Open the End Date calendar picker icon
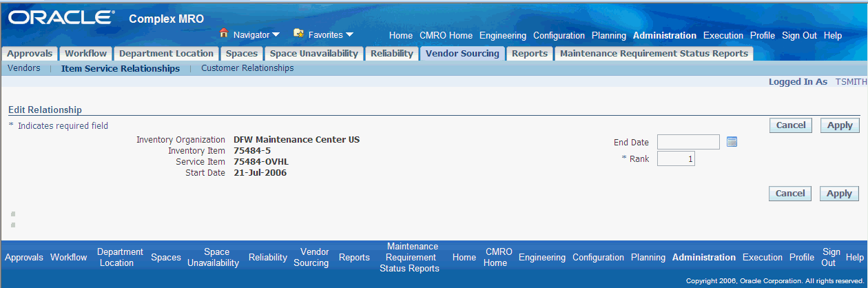The image size is (868, 288). pos(732,142)
